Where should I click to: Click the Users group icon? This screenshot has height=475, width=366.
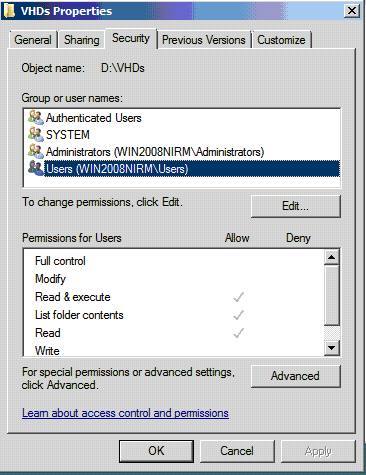pos(36,168)
